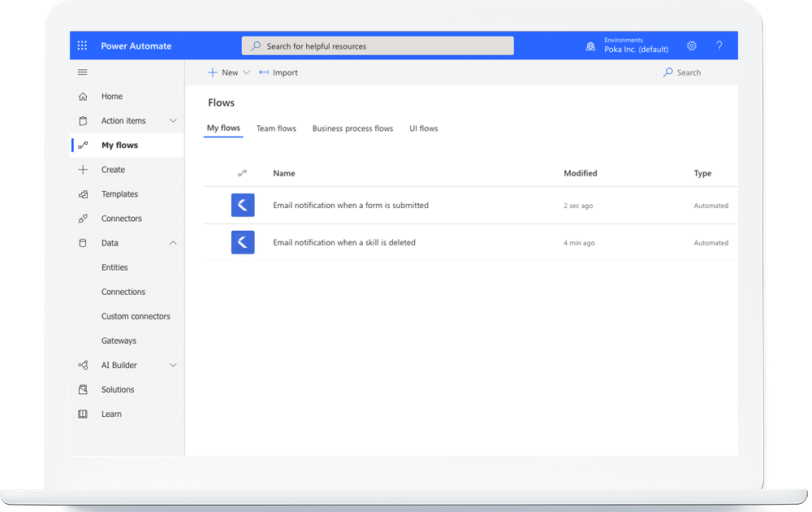Click the AI Builder icon
The image size is (812, 512).
coord(83,365)
